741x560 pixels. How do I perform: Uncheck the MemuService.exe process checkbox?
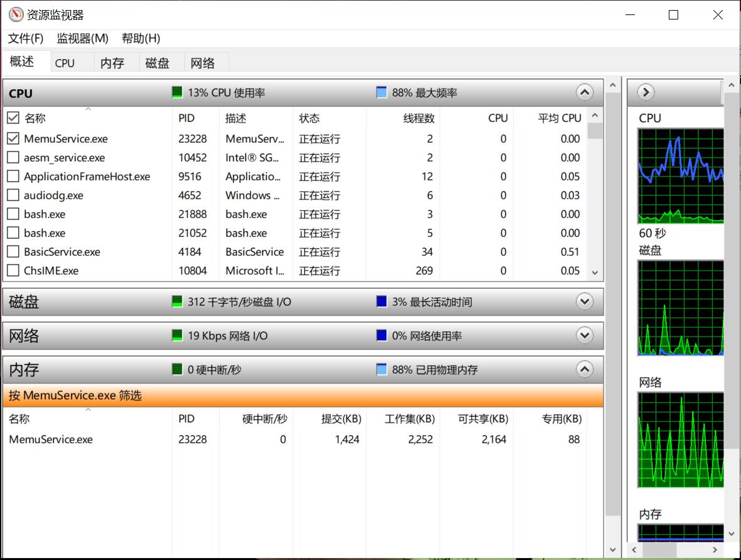coord(13,139)
